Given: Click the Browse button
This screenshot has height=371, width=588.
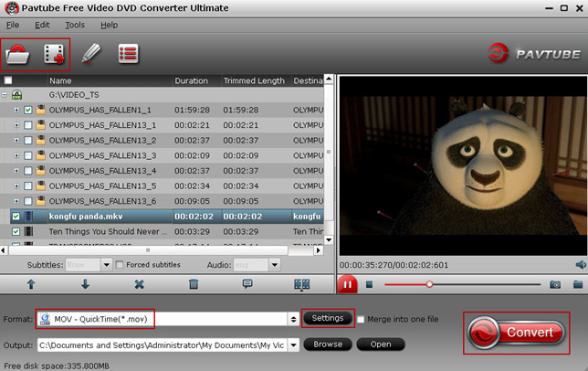Looking at the screenshot, I should 328,344.
